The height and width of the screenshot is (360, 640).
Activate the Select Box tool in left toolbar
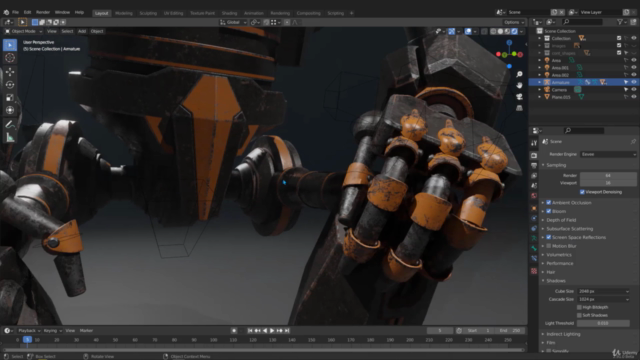point(10,45)
